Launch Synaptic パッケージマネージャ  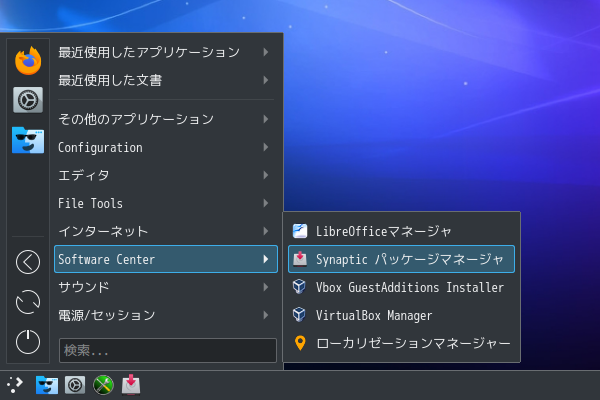[401, 259]
